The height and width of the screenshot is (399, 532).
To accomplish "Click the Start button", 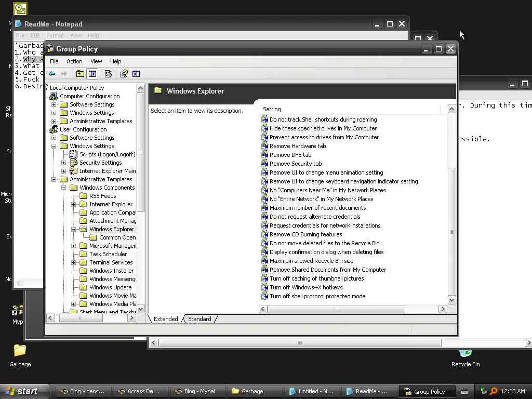I will (x=24, y=391).
